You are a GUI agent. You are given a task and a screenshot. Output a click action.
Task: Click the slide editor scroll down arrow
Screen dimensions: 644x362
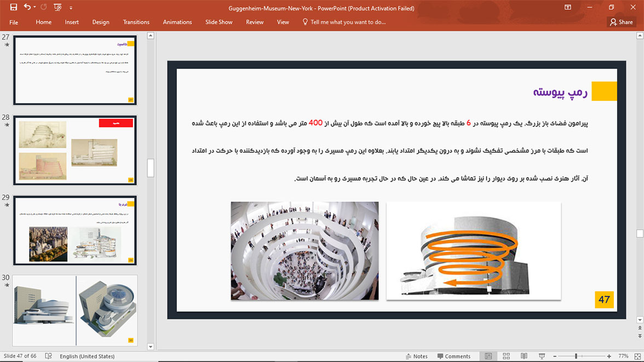[640, 320]
